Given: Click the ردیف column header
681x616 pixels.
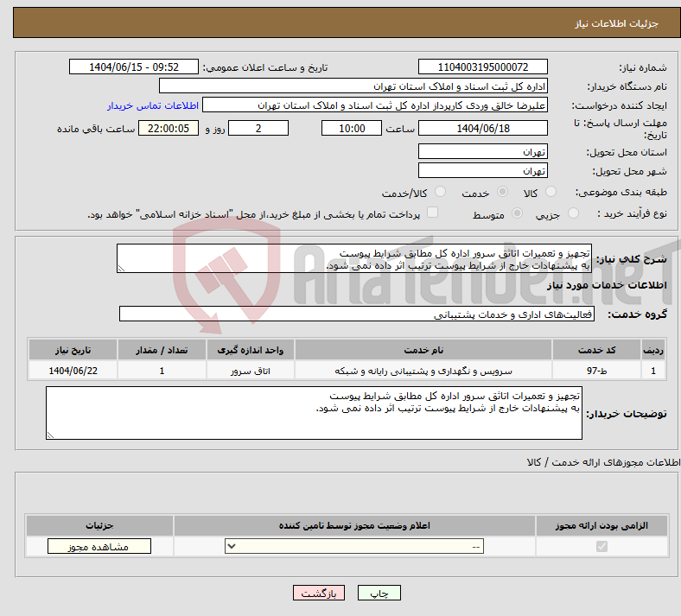Looking at the screenshot, I should 653,350.
